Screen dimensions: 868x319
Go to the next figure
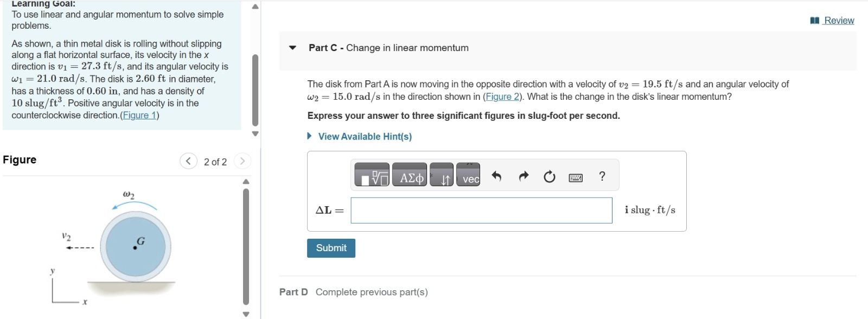(x=242, y=161)
